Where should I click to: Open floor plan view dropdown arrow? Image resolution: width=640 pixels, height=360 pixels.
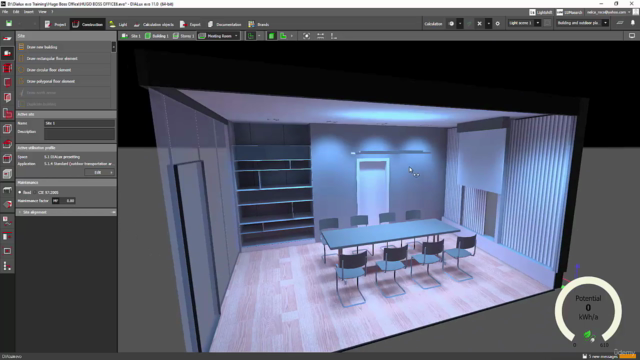click(259, 36)
